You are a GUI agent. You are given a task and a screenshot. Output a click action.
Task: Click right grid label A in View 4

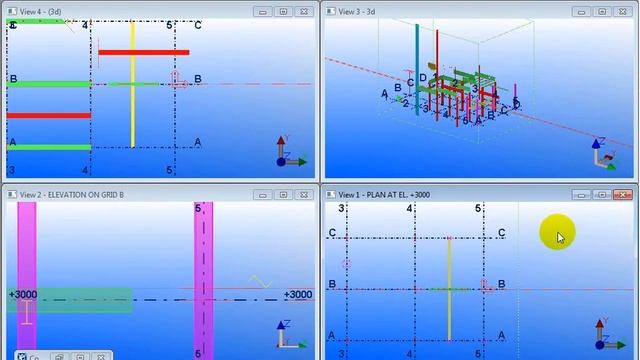(198, 142)
